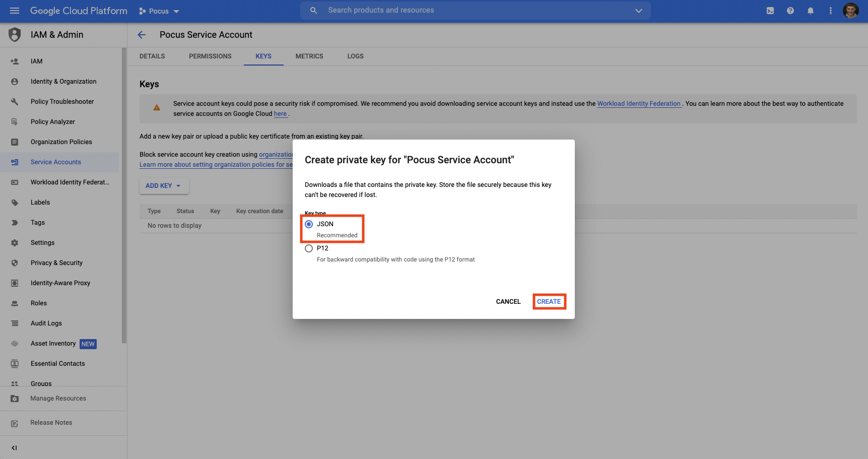Viewport: 868px width, 459px height.
Task: Click the Asset Inventory diamond icon
Action: (x=15, y=344)
